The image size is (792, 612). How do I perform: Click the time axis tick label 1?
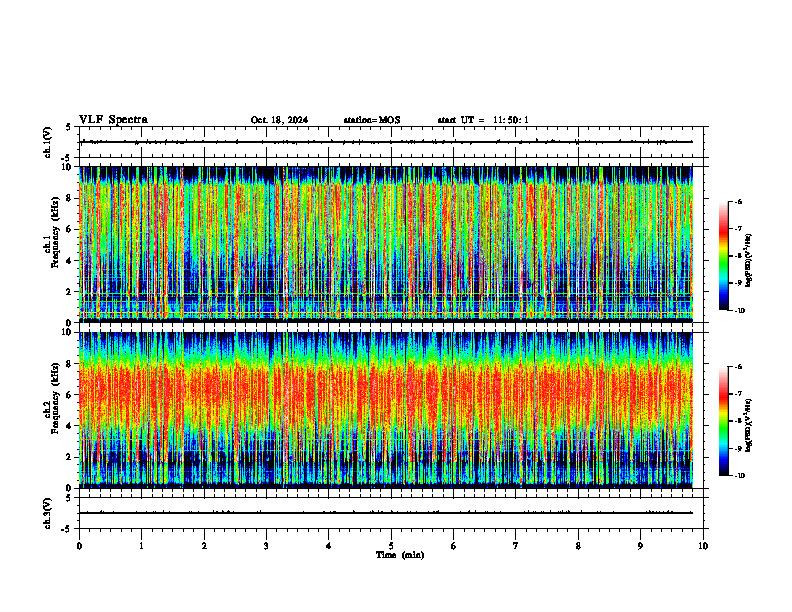tap(141, 546)
